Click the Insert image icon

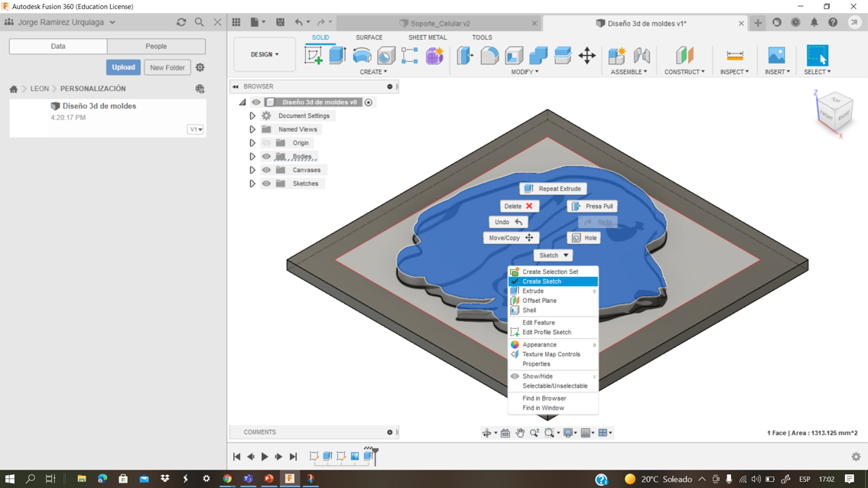click(776, 55)
